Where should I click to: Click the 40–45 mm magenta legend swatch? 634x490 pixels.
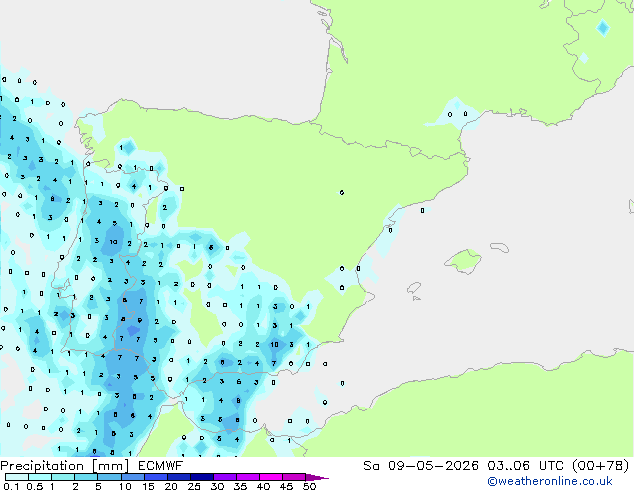click(271, 477)
